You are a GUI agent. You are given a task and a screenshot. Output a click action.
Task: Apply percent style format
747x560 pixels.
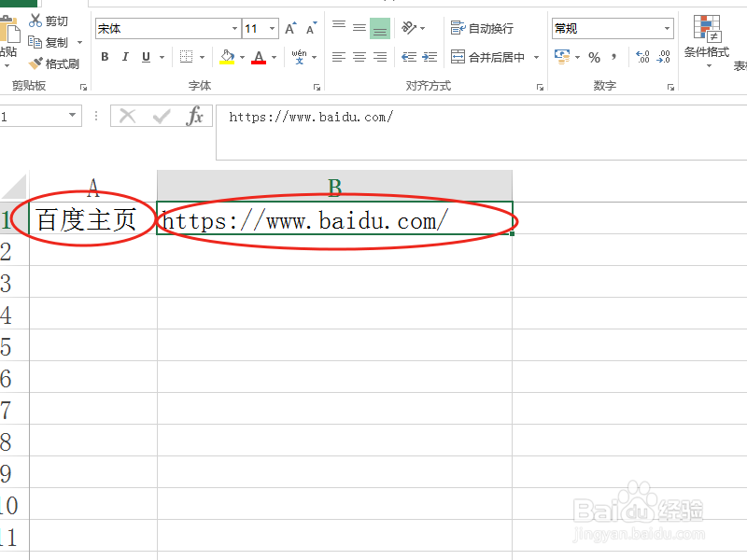[594, 58]
